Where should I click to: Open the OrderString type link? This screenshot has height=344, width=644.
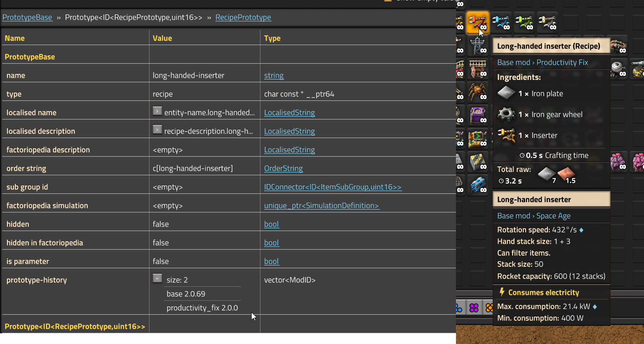tap(283, 168)
